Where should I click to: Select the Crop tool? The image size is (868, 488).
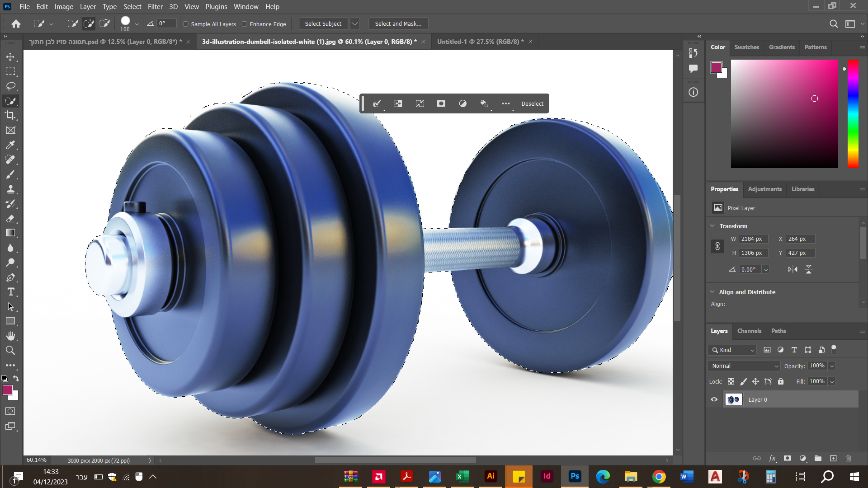pos(10,116)
